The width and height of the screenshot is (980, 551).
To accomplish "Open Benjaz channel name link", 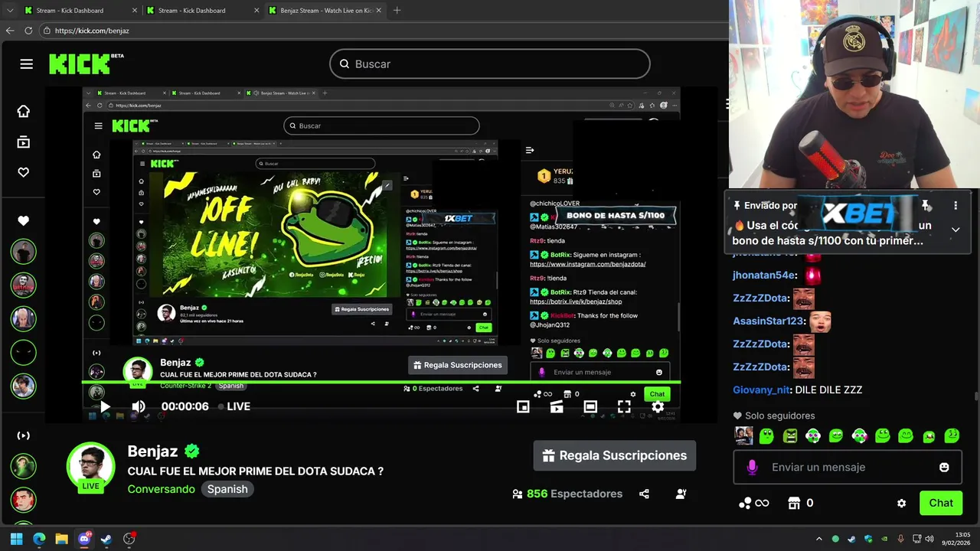I will (x=152, y=452).
